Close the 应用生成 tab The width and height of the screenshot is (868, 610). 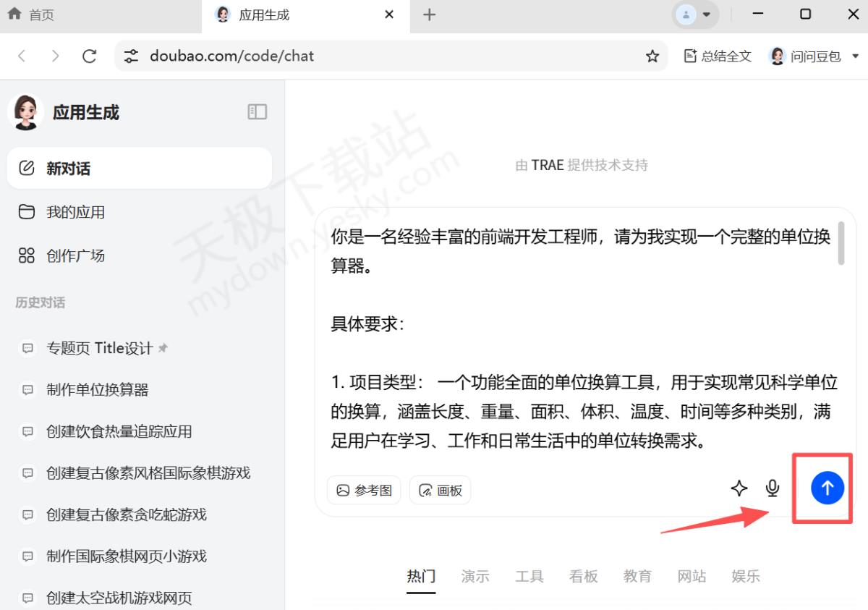pos(389,14)
